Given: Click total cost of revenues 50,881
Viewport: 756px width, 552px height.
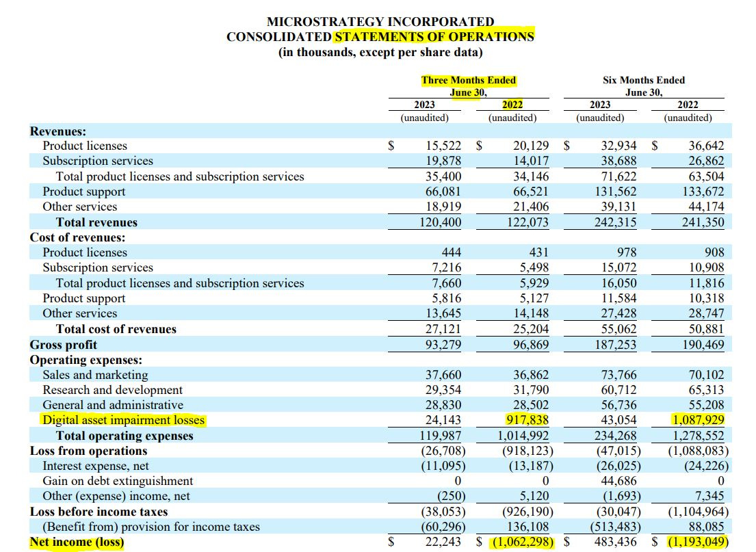Looking at the screenshot, I should [706, 329].
